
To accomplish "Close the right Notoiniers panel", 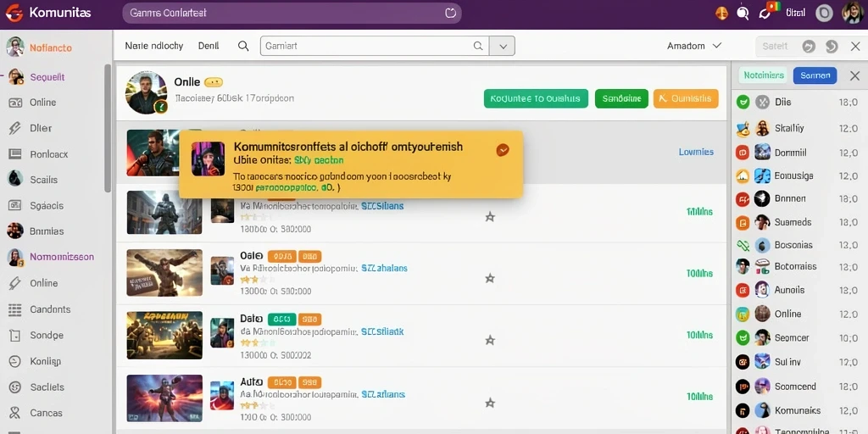I will [x=854, y=75].
